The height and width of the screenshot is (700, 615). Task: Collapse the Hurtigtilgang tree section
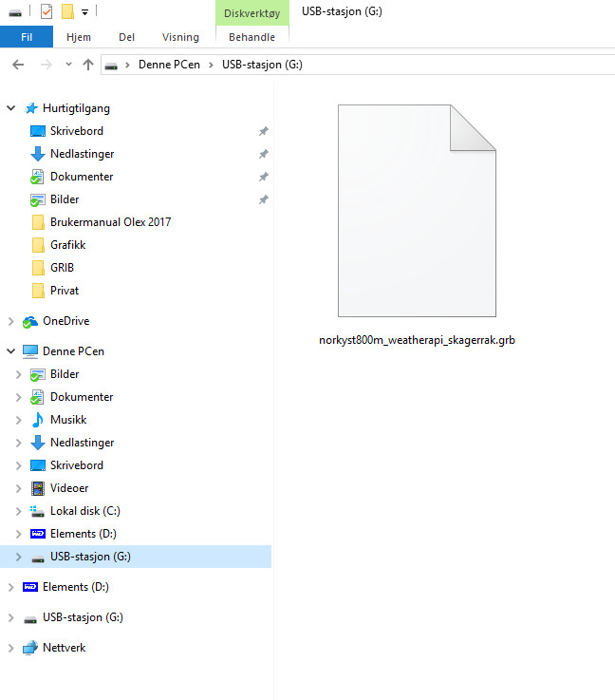[x=11, y=108]
